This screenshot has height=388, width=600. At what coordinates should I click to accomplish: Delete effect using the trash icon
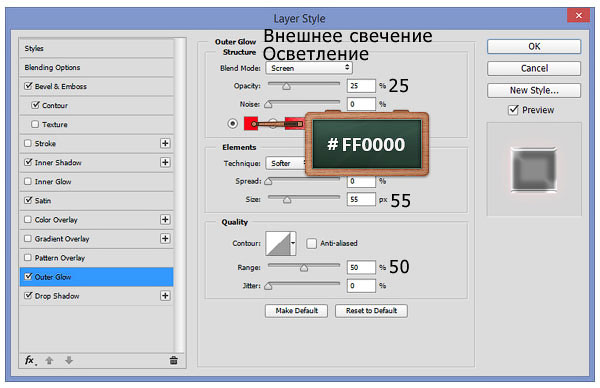click(x=173, y=360)
